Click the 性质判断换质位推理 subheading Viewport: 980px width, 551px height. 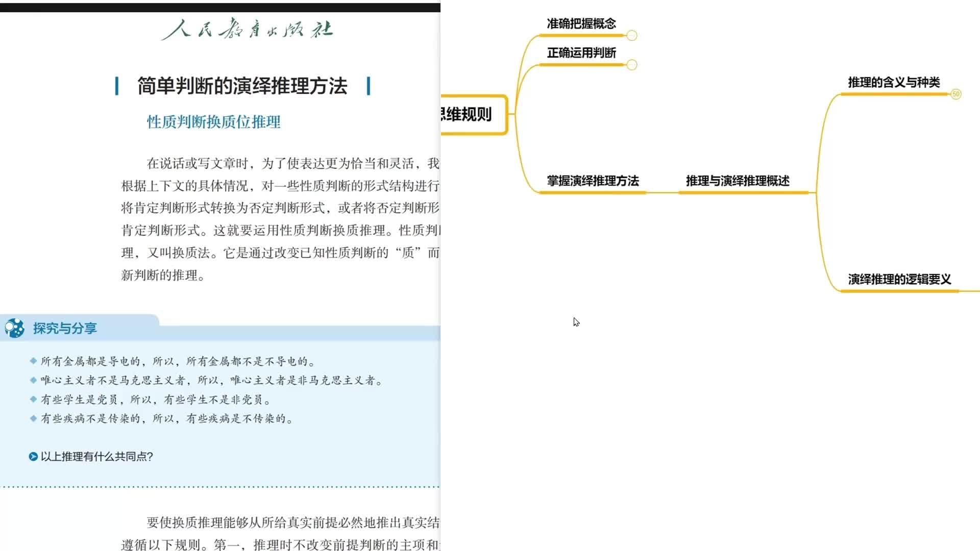coord(213,122)
